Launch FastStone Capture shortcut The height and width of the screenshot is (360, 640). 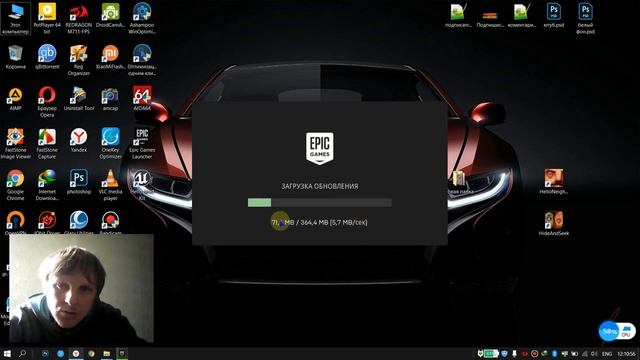pos(47,144)
